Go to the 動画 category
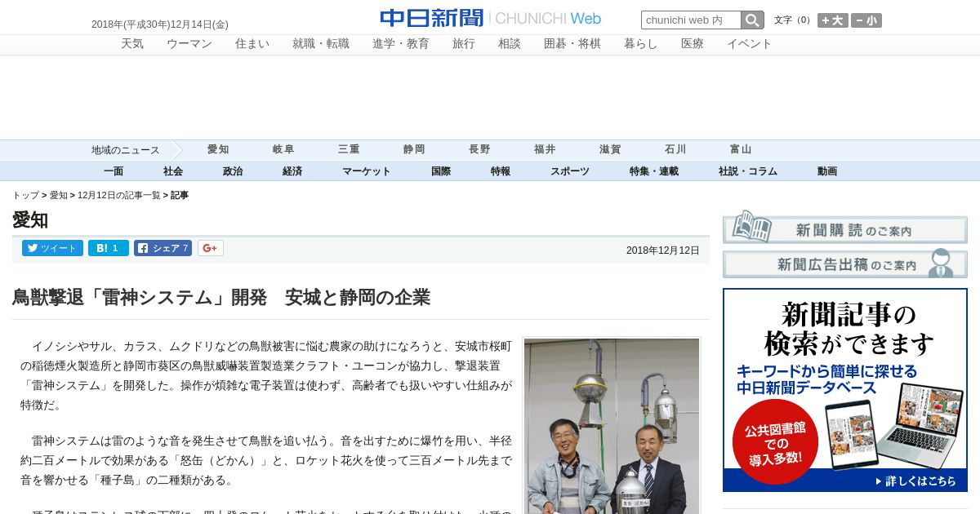This screenshot has width=980, height=514. (827, 171)
